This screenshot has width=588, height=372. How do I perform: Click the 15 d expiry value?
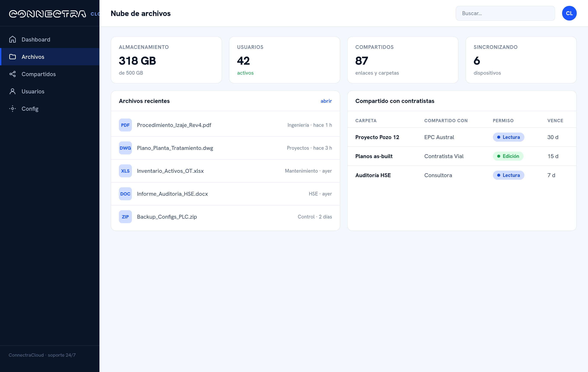[x=553, y=156]
